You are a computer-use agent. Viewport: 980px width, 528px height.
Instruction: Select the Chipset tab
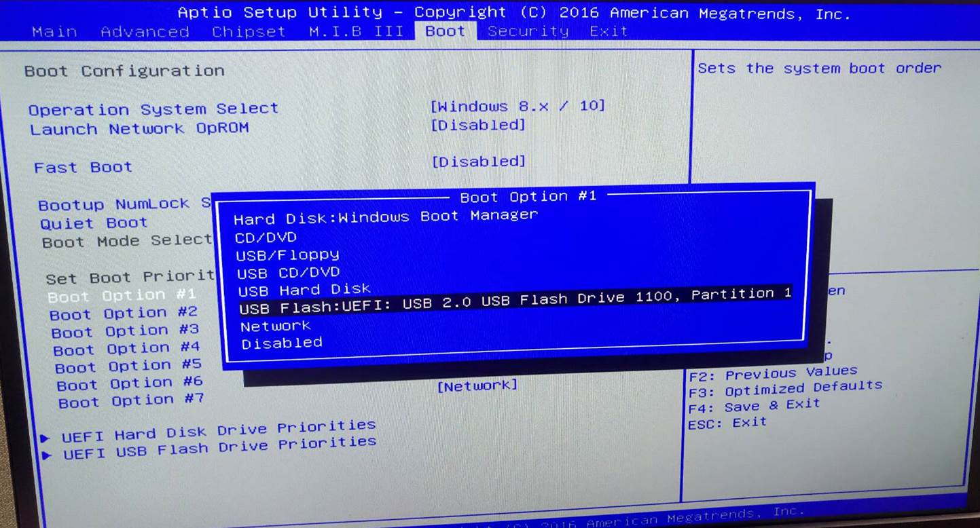(249, 31)
